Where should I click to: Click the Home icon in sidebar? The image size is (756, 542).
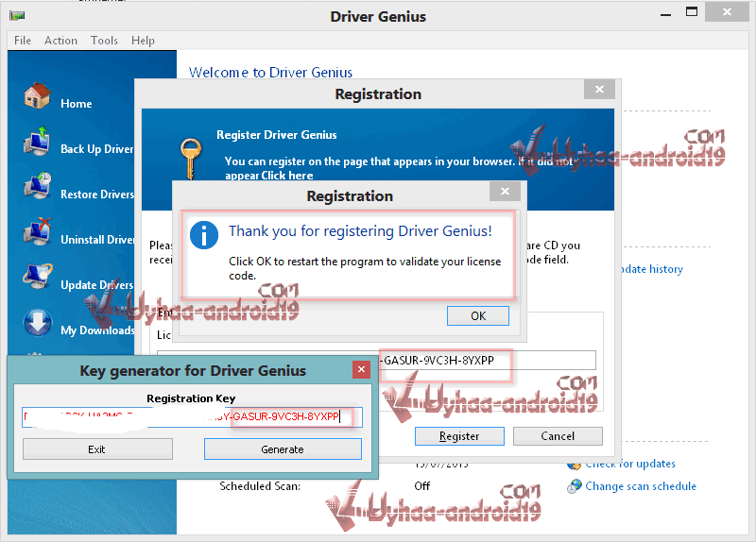click(x=37, y=95)
